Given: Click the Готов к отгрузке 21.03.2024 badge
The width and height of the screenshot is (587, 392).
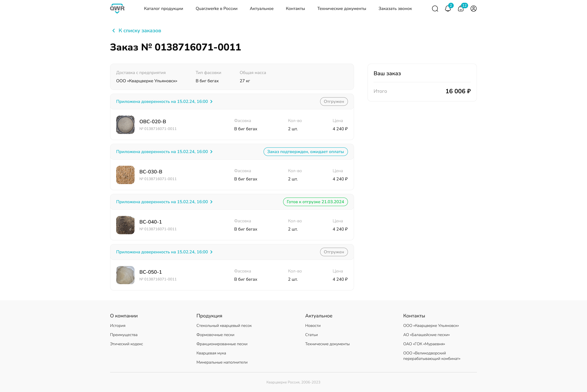Looking at the screenshot, I should click(315, 202).
